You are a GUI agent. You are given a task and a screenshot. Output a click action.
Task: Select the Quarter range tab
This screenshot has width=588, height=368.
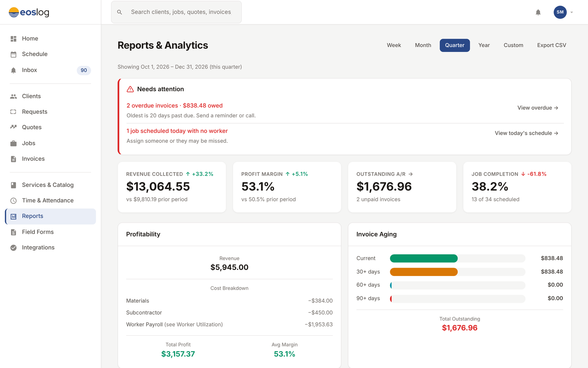click(455, 45)
